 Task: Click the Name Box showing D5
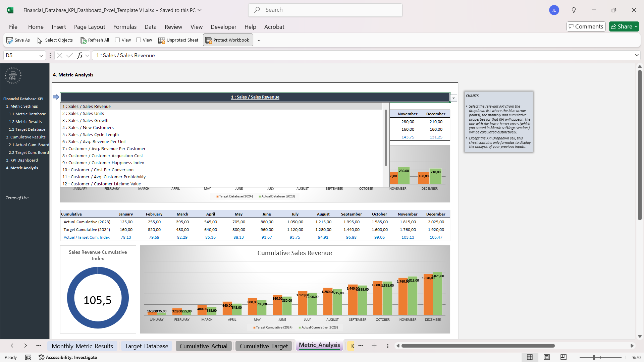(21, 55)
